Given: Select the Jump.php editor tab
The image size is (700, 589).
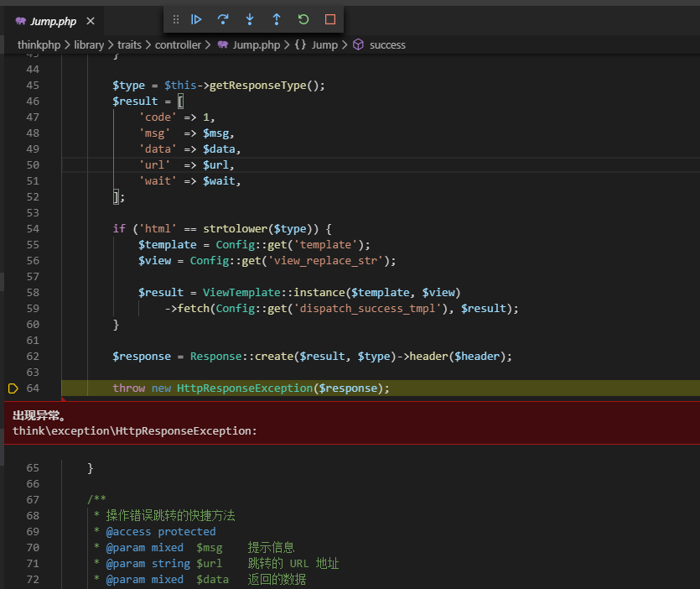Looking at the screenshot, I should pos(53,22).
